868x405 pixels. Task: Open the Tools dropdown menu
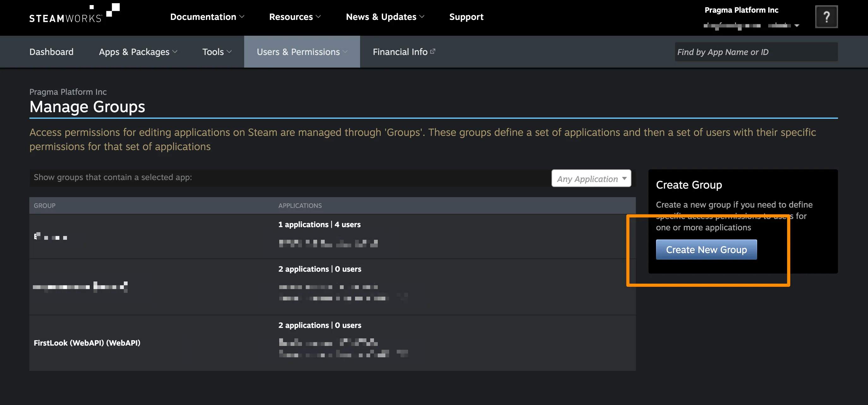pyautogui.click(x=217, y=52)
